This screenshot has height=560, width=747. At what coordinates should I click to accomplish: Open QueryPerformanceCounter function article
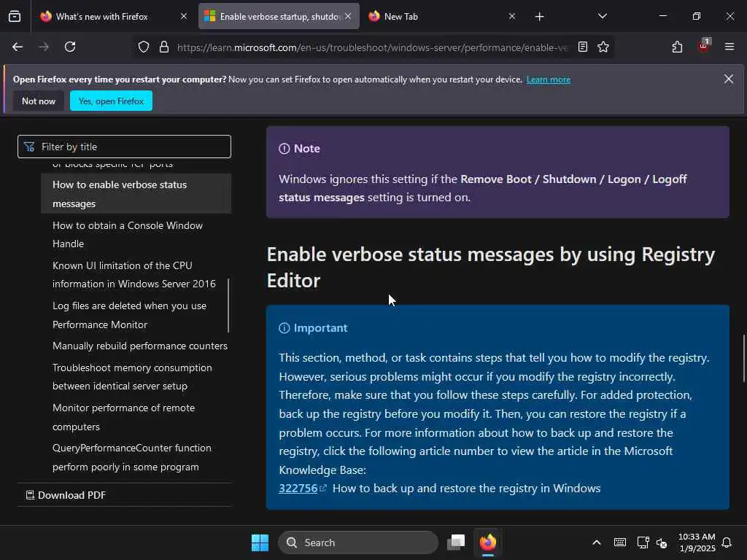click(131, 457)
